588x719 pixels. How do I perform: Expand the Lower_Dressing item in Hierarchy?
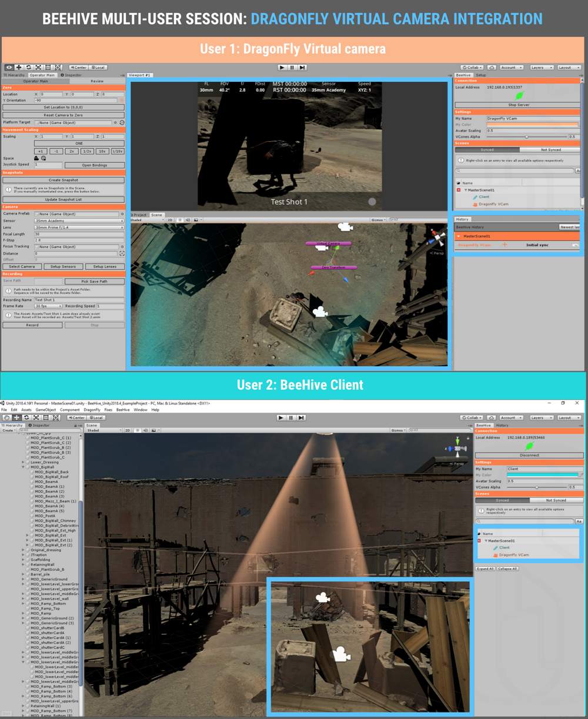(24, 463)
